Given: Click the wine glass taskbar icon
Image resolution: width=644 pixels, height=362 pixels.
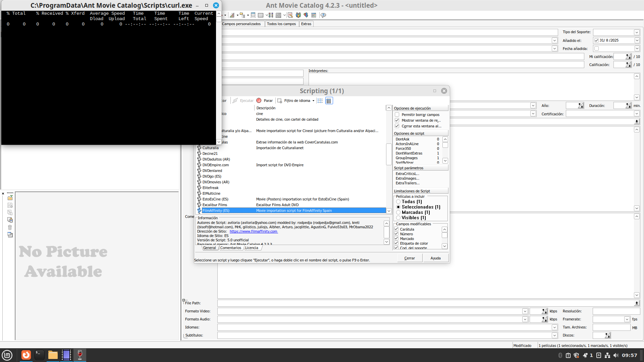Looking at the screenshot, I should (x=80, y=355).
